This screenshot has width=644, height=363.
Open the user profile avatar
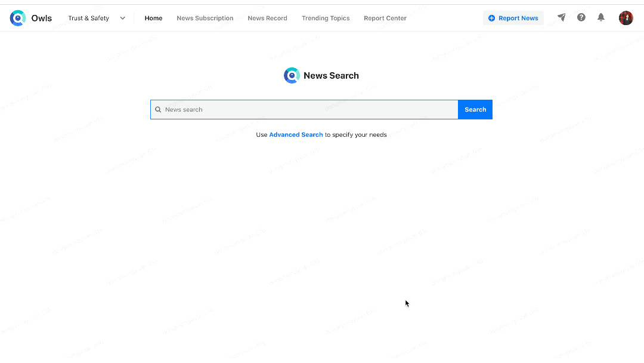tap(626, 18)
